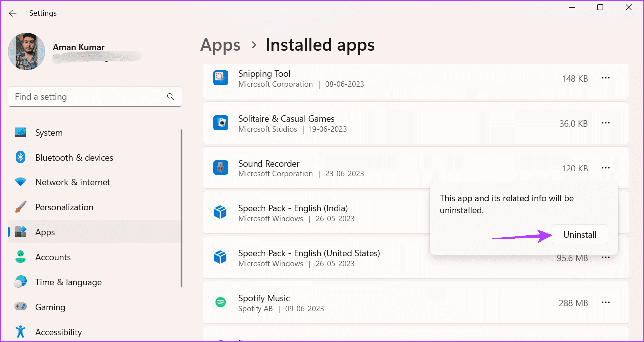Click the 148 KB size value
Screen dimensions: 644x342
pyautogui.click(x=575, y=79)
